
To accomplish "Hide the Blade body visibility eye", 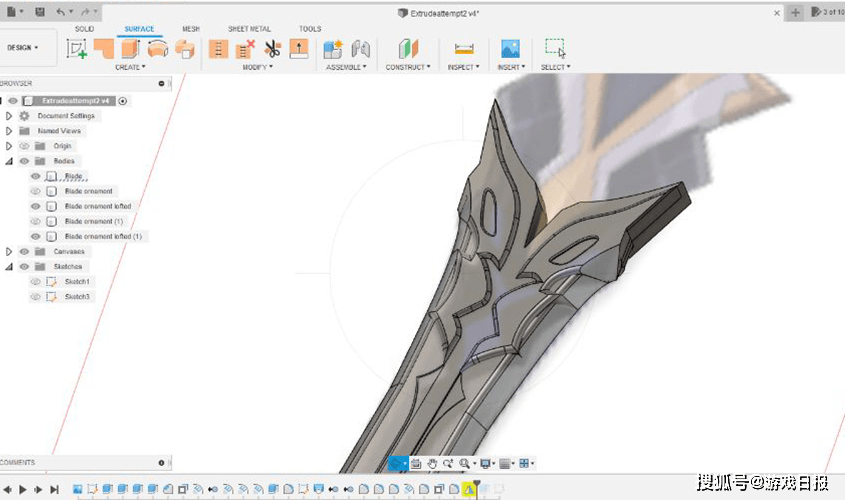I will (36, 176).
